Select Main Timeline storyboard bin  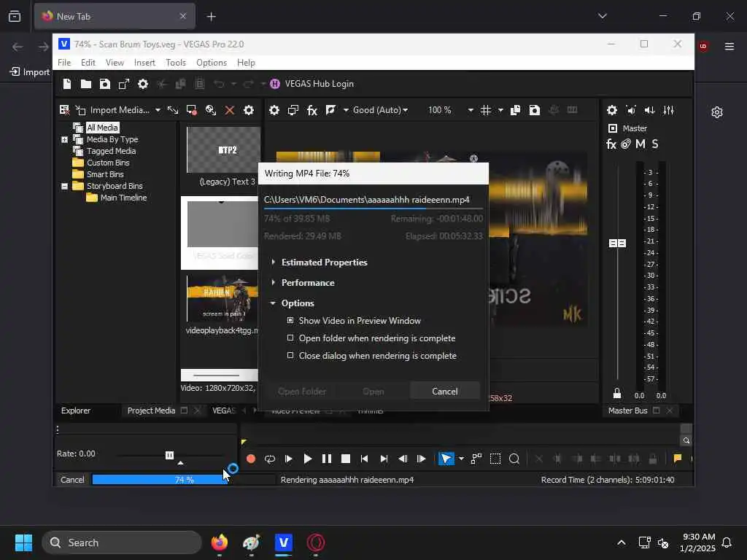(x=123, y=198)
